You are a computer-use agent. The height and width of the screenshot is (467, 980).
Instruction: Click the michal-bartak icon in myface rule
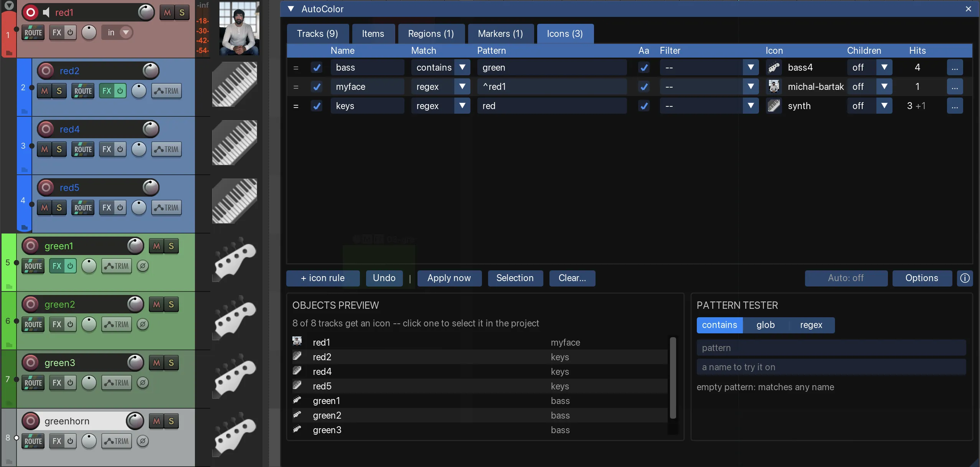[774, 86]
